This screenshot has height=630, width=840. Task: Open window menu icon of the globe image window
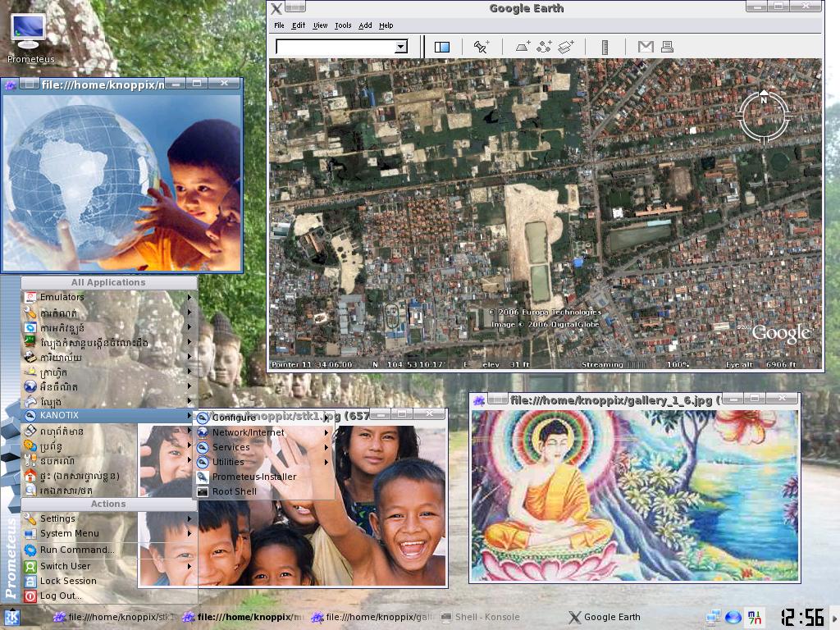pos(10,84)
